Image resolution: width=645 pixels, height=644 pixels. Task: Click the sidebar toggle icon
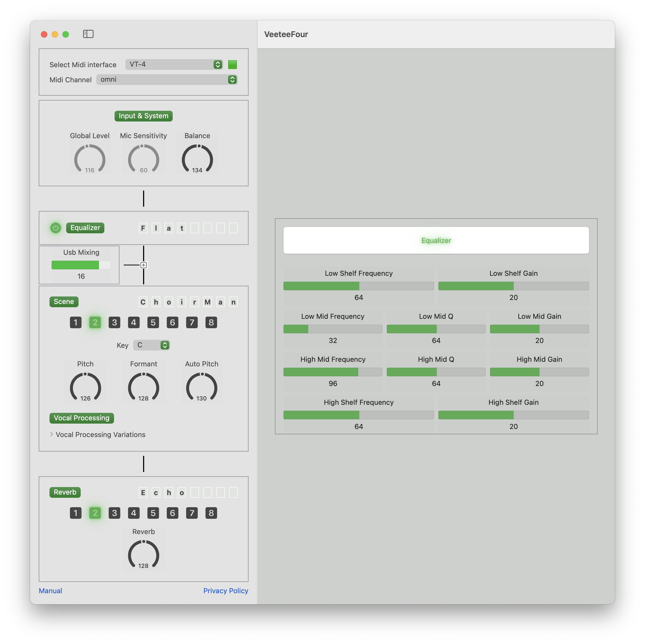(x=90, y=34)
